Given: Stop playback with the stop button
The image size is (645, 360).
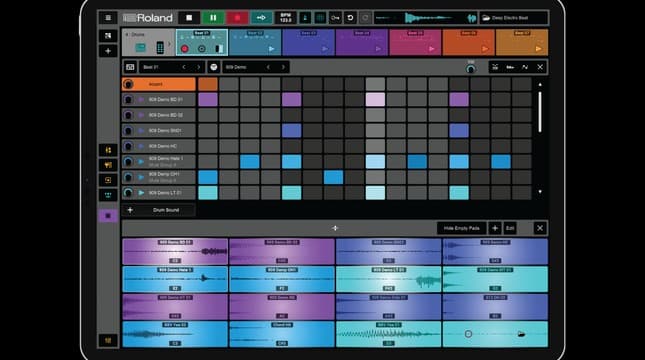Looking at the screenshot, I should click(189, 18).
